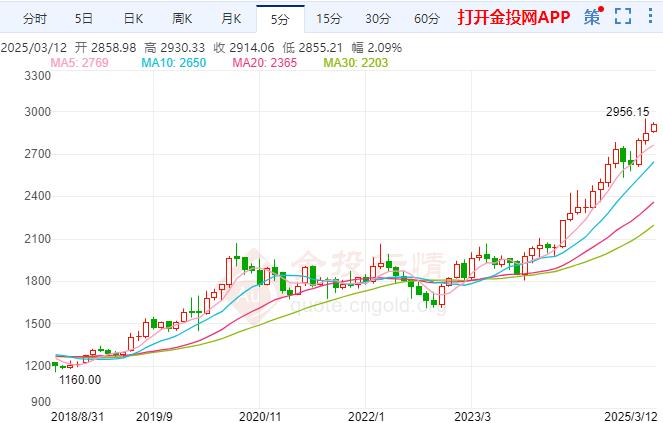Viewport: 663px width, 423px height.
Task: Click the 3000 price axis label
Action: point(38,112)
